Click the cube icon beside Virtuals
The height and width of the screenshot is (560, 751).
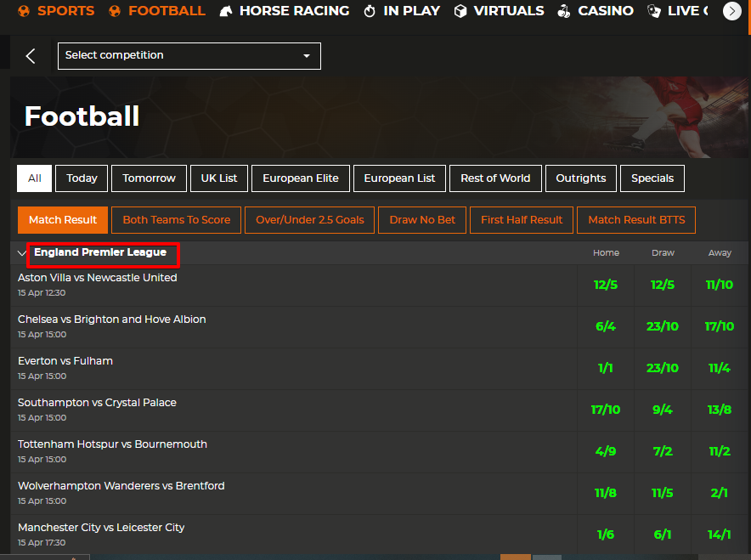(460, 11)
